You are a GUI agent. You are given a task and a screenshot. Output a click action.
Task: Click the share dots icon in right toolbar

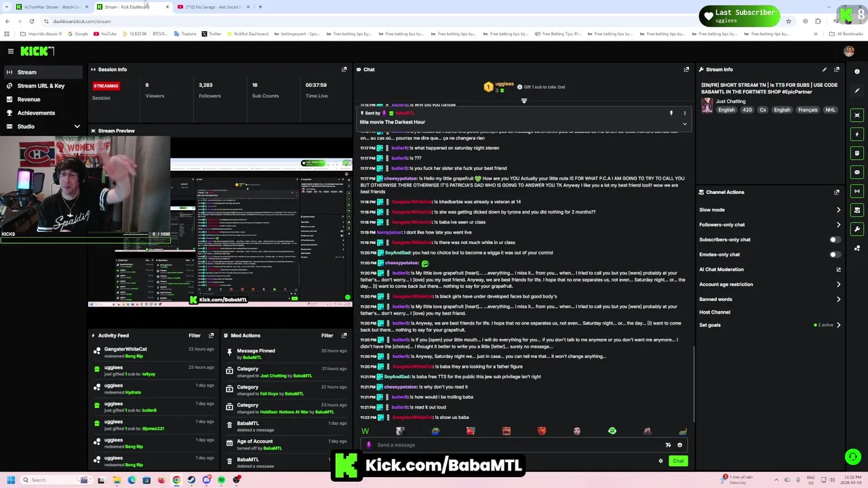(857, 248)
